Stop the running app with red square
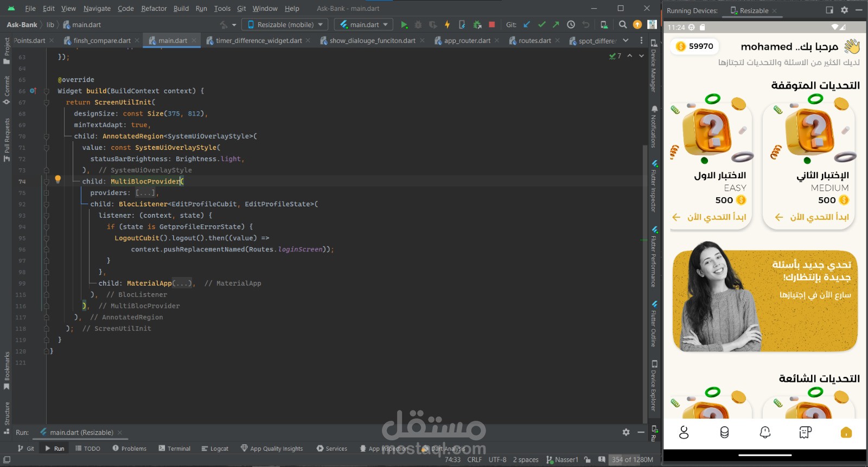This screenshot has width=868, height=467. pos(492,24)
